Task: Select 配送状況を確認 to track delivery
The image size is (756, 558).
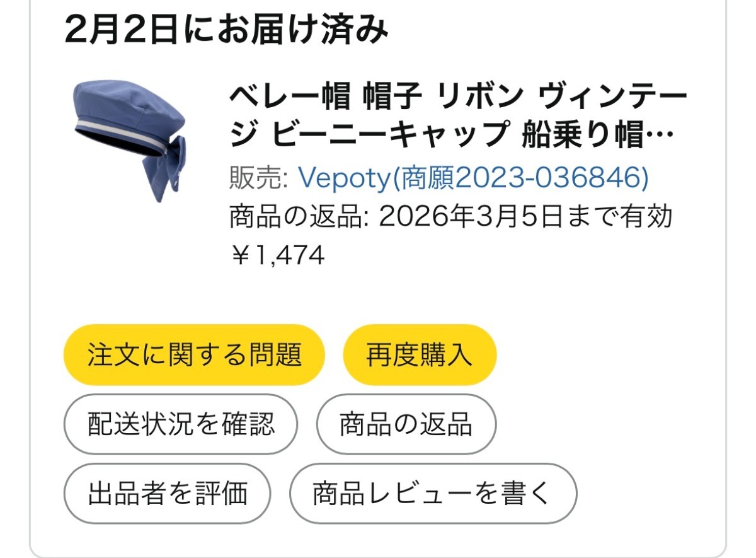Action: click(x=181, y=424)
